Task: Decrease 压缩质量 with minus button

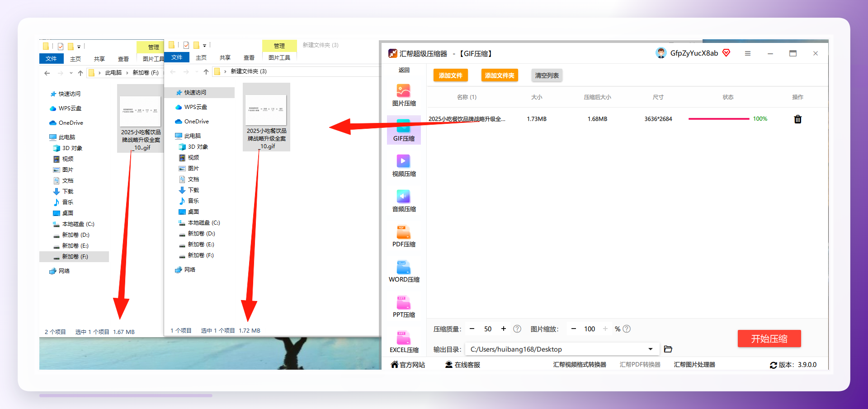Action: [x=472, y=329]
